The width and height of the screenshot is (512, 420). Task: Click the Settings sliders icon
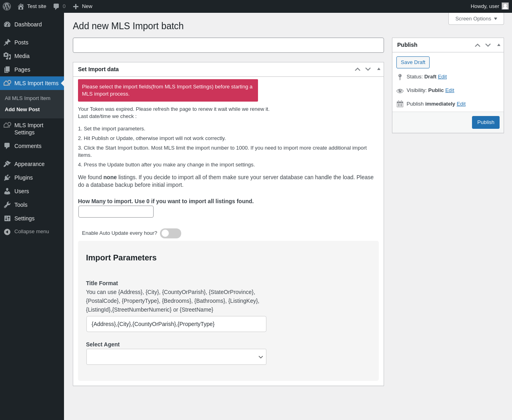pyautogui.click(x=7, y=218)
